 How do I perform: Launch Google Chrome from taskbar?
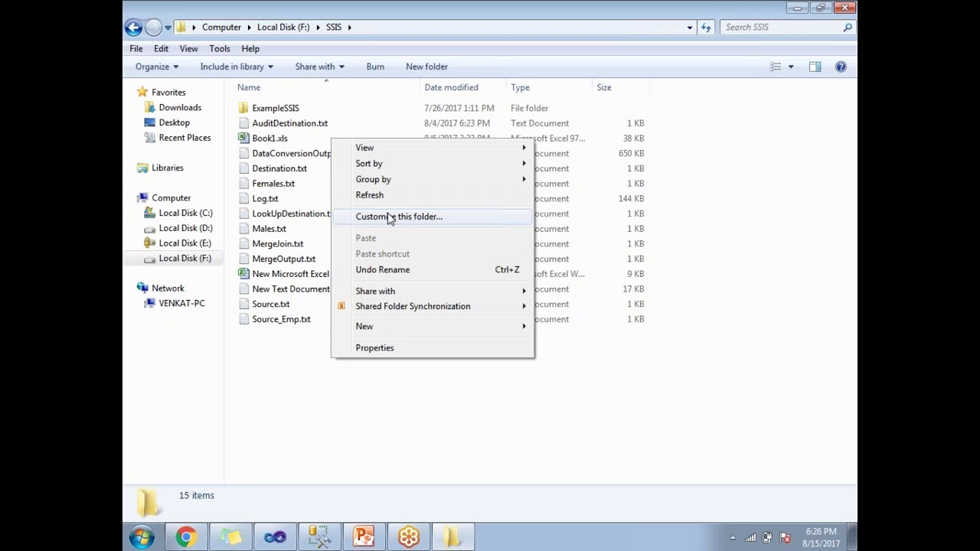185,537
